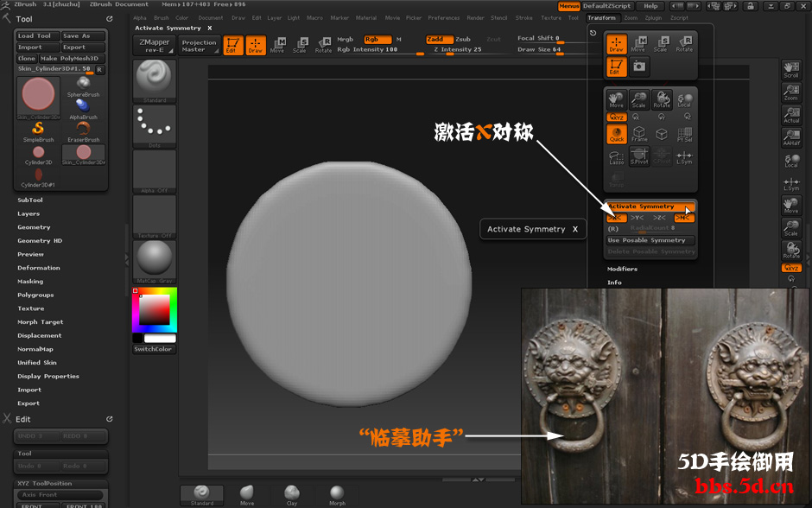Click the Scroll icon in the right shelf
Image resolution: width=812 pixels, height=508 pixels.
click(x=790, y=71)
